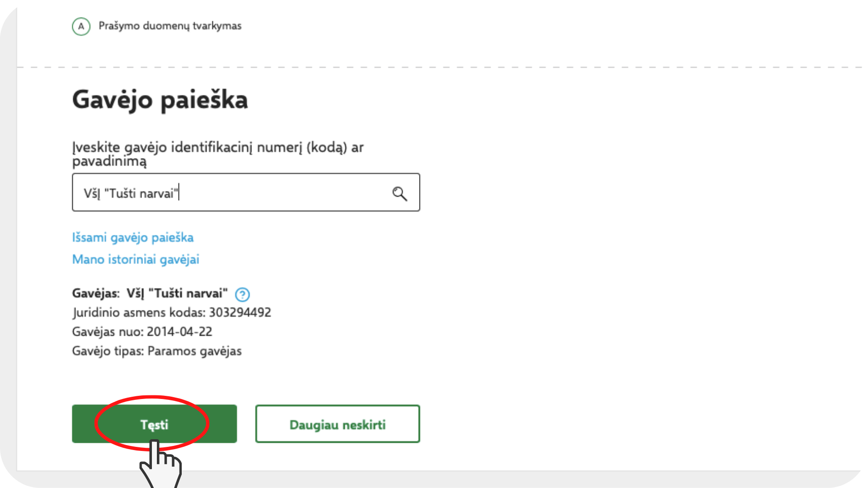Open the help question mark beside Tušti narvai

pyautogui.click(x=242, y=294)
